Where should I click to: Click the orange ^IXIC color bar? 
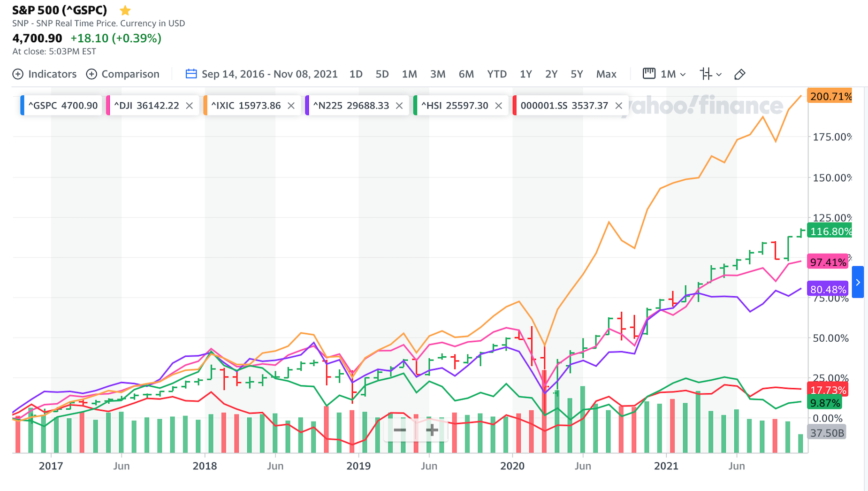click(206, 106)
